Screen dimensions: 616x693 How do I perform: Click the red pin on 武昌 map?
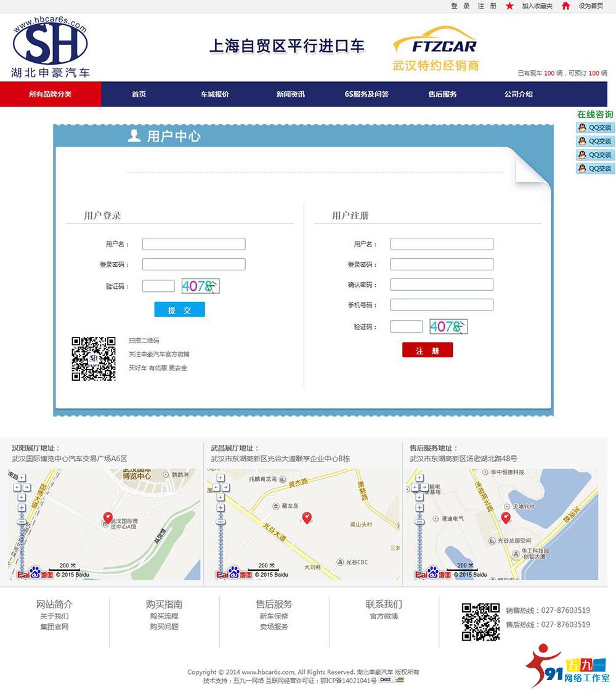[x=307, y=517]
